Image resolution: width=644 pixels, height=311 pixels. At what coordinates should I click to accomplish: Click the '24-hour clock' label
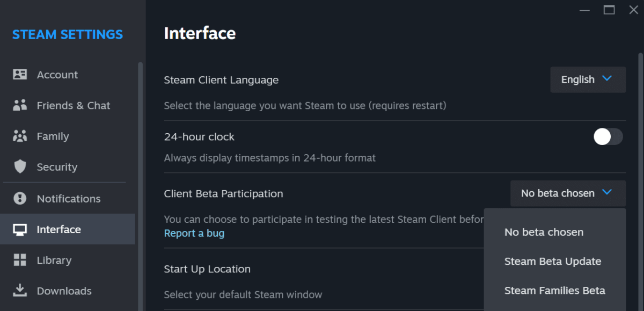click(x=199, y=137)
